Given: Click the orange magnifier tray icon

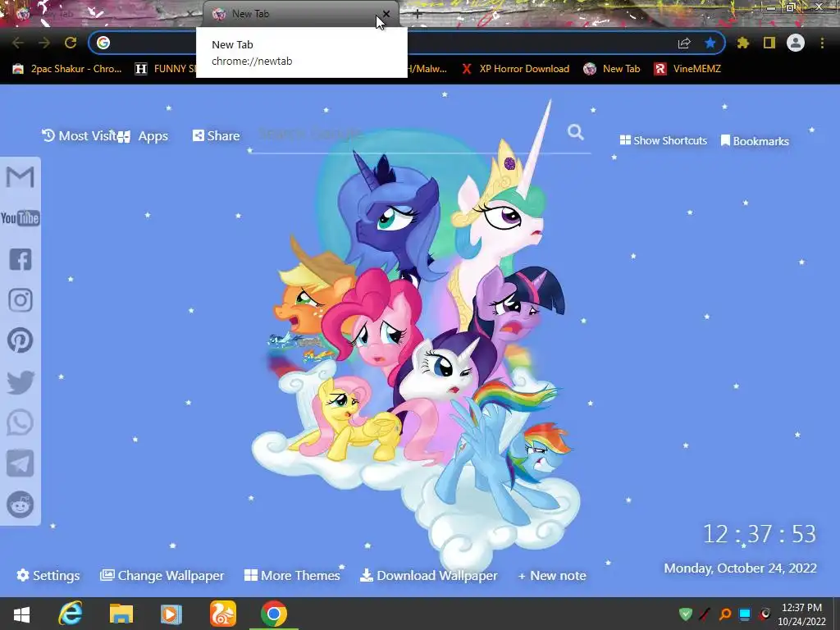Looking at the screenshot, I should tap(725, 614).
